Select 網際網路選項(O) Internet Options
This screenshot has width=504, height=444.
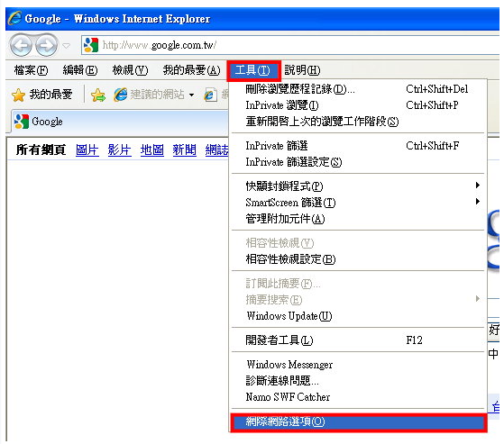click(359, 421)
